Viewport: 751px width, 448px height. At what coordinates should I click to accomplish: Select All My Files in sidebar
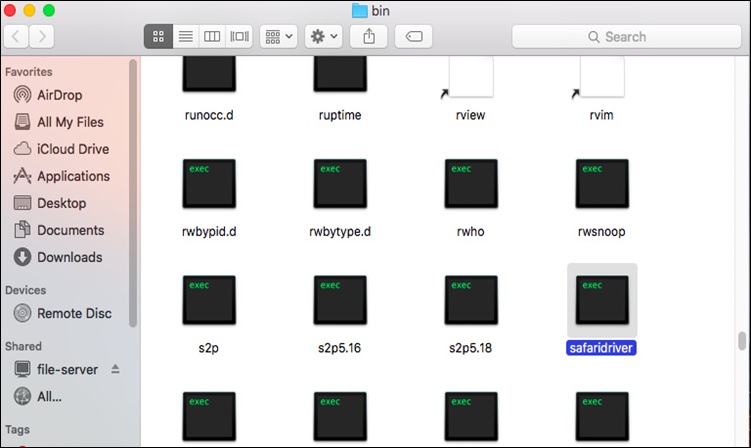pyautogui.click(x=58, y=122)
